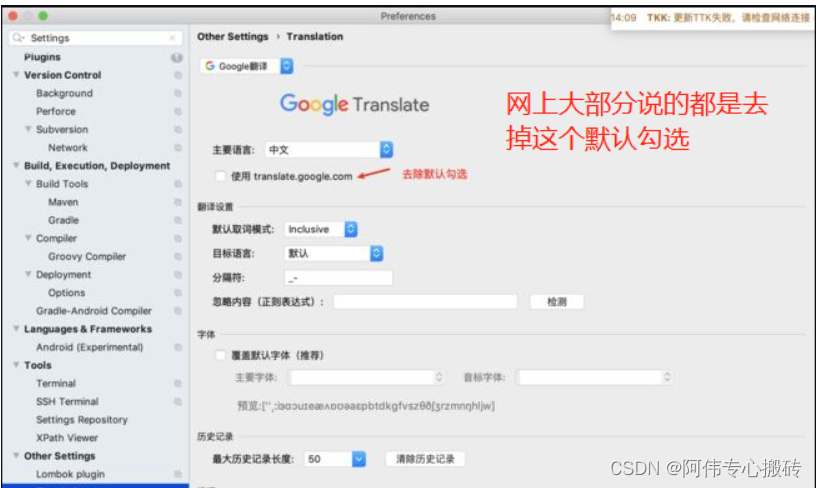Image resolution: width=817 pixels, height=488 pixels.
Task: Click the project icon beside Deployment
Action: tap(178, 275)
